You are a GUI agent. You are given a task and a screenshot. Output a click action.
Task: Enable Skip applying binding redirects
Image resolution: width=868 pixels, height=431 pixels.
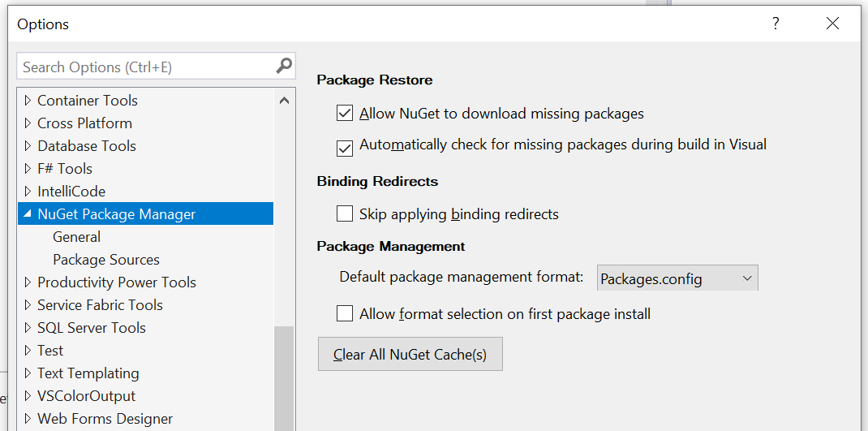tap(344, 213)
